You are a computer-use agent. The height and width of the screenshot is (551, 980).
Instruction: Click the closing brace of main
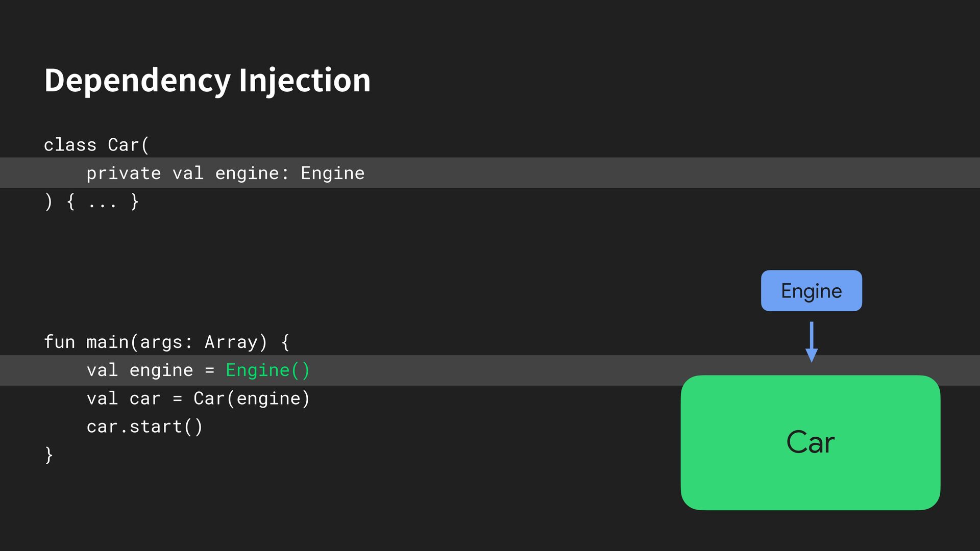pos(49,455)
